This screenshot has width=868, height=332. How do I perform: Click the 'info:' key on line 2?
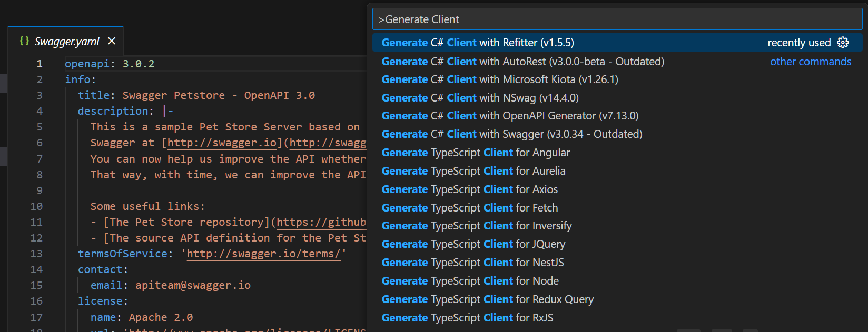(x=81, y=79)
